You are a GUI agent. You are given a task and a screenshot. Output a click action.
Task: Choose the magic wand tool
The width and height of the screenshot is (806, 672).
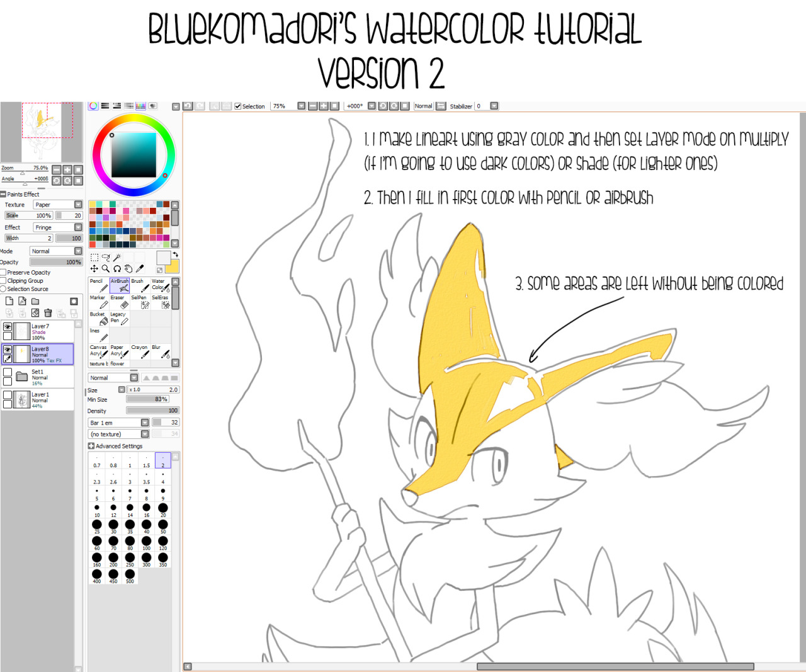tap(117, 257)
